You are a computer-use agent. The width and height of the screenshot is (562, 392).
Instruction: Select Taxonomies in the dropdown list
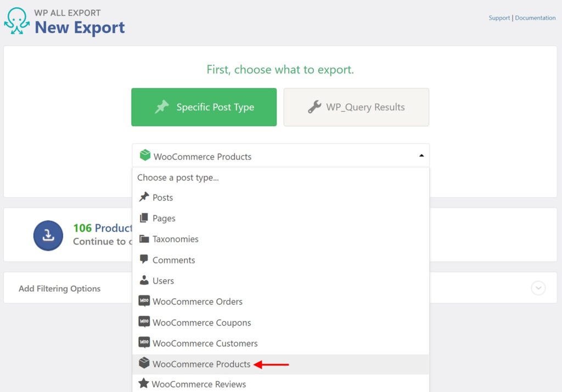(x=280, y=239)
